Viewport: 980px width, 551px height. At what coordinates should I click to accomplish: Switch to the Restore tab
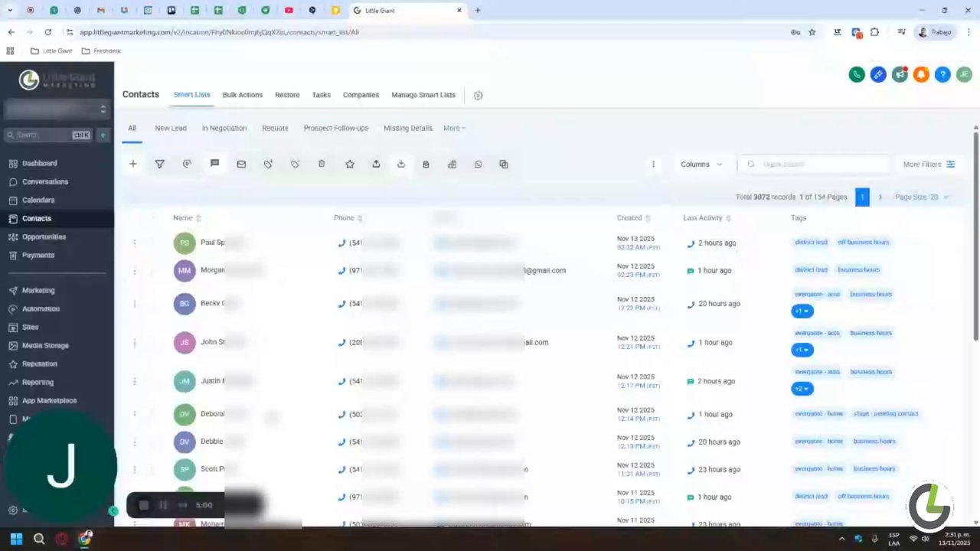pos(287,95)
